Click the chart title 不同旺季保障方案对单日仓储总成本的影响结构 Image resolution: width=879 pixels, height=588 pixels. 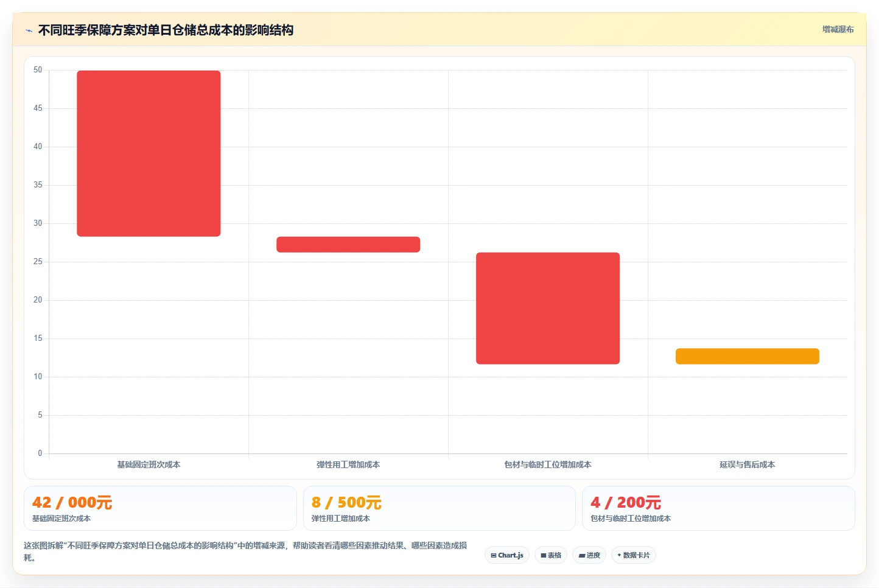pyautogui.click(x=166, y=30)
